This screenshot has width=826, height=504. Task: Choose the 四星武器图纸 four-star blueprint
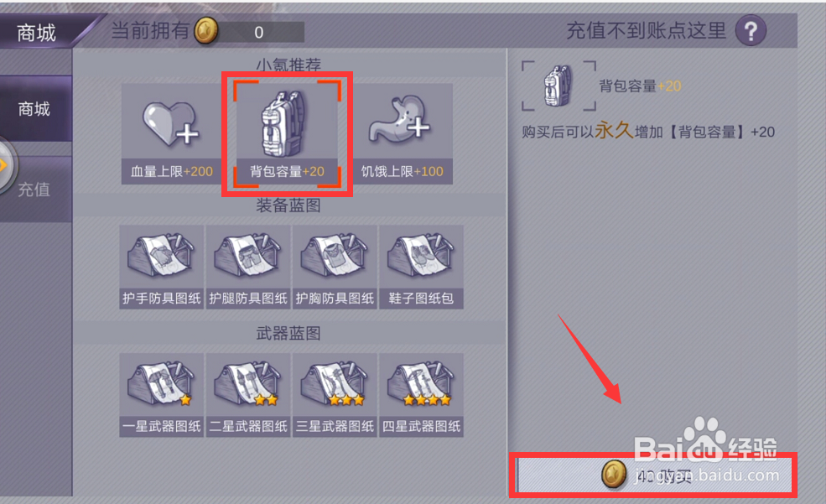pyautogui.click(x=421, y=395)
